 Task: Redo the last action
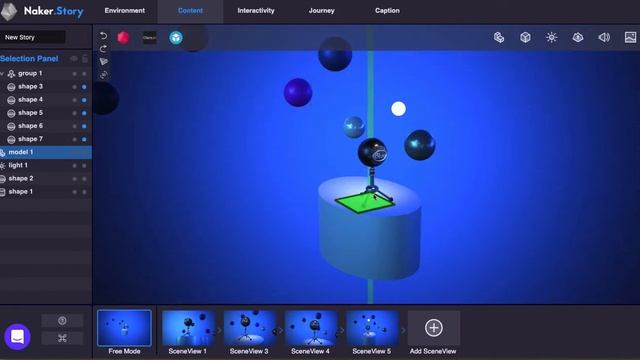coord(104,49)
